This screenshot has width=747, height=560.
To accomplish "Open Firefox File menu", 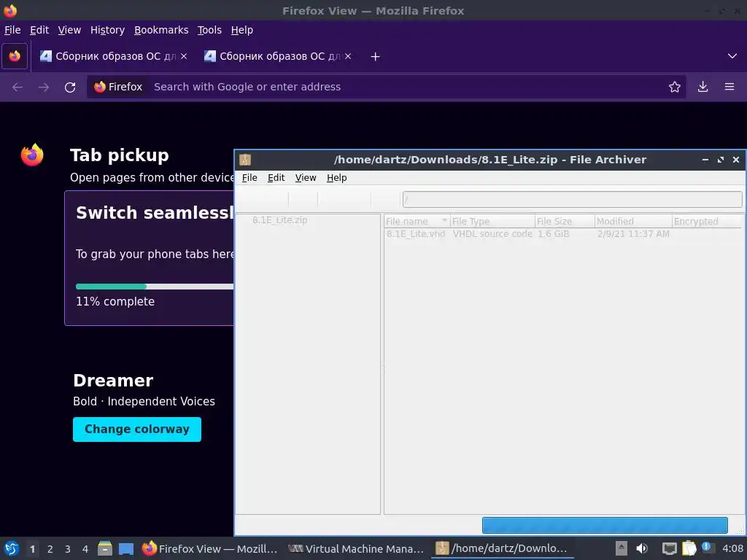I will (12, 30).
